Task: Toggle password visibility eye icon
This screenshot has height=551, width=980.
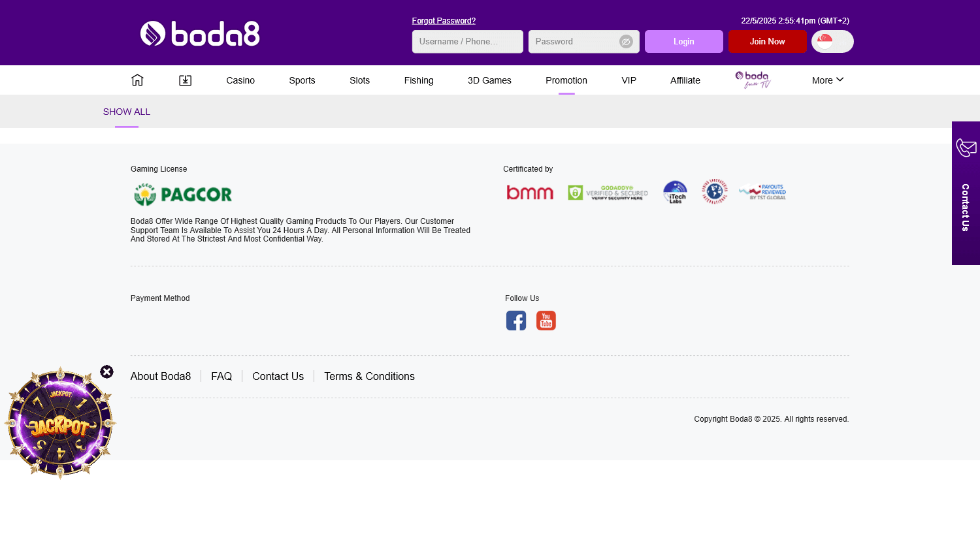Action: [626, 42]
